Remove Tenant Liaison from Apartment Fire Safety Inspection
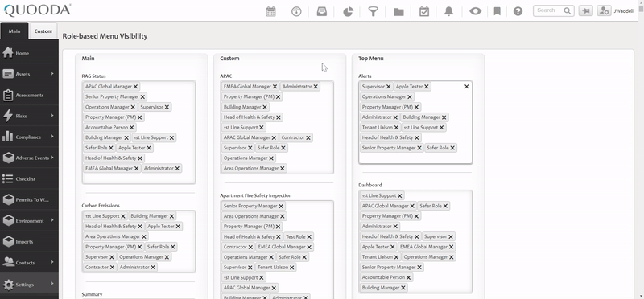This screenshot has width=644, height=299. tap(291, 268)
